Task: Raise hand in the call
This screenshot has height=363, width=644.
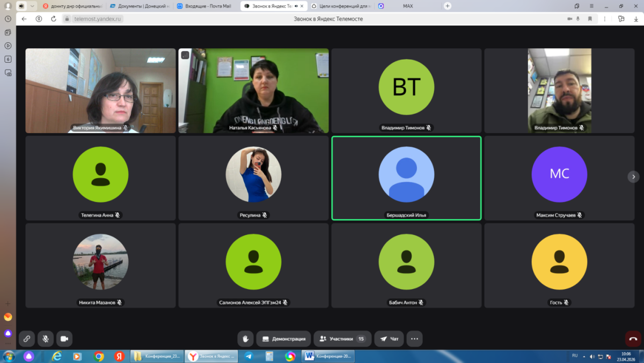Action: coord(245,339)
